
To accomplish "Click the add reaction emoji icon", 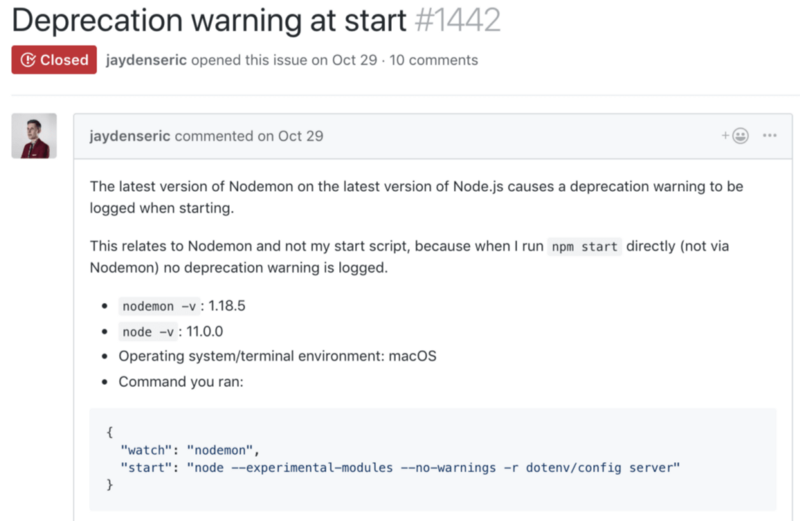I will pyautogui.click(x=736, y=135).
